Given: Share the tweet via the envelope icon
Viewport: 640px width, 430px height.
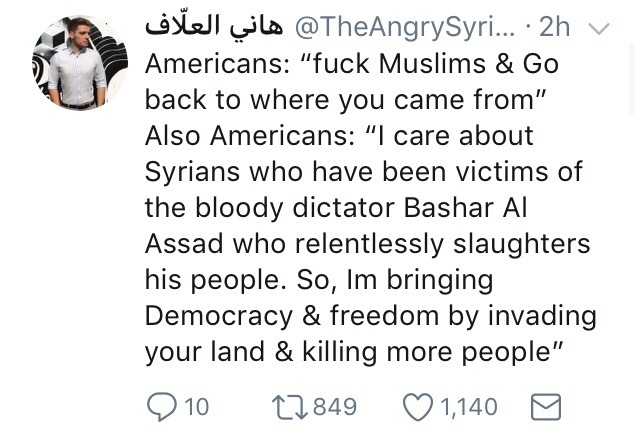Looking at the screenshot, I should [x=545, y=406].
